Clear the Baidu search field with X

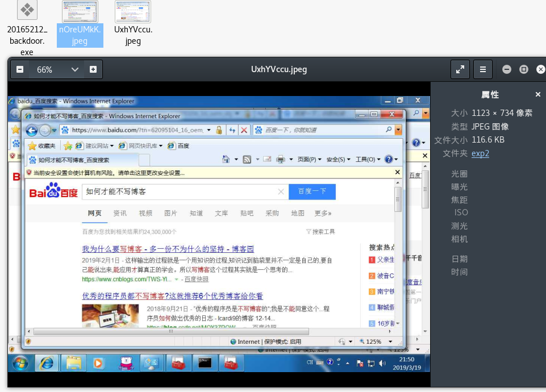281,192
